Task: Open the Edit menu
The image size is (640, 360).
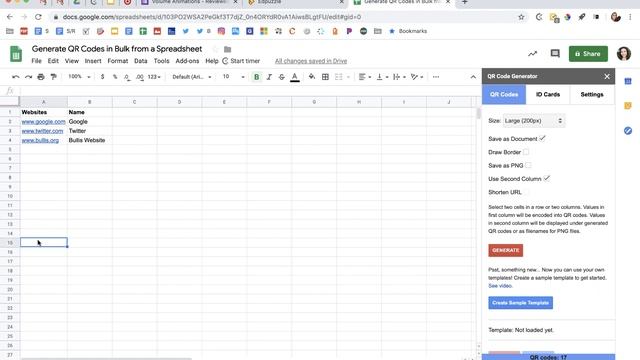Action: [53, 61]
